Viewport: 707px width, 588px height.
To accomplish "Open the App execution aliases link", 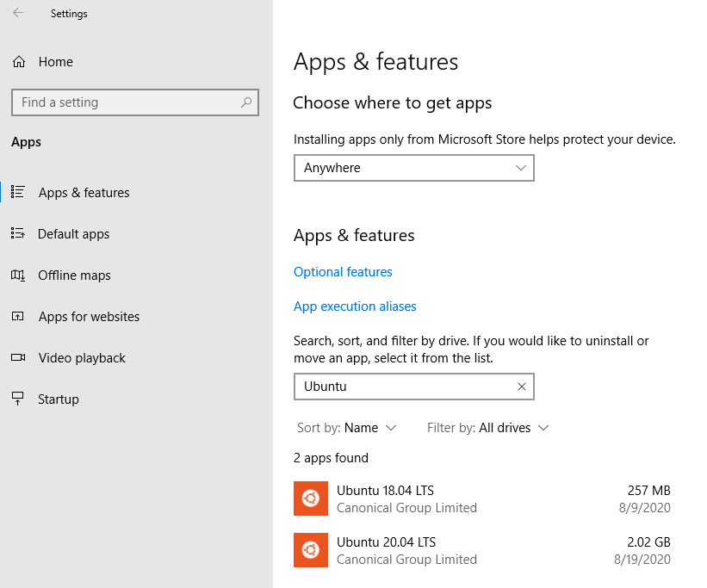I will tap(355, 306).
